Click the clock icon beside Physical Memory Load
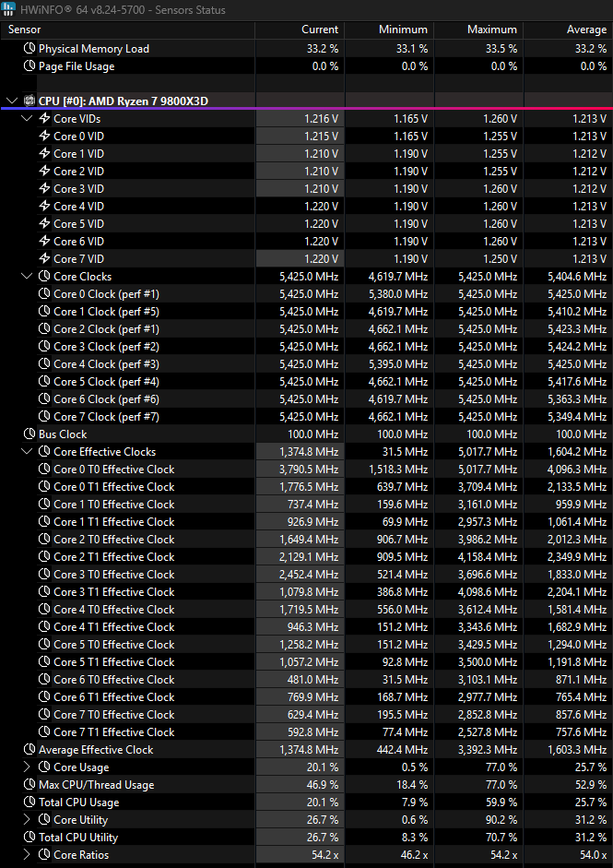Screen dimensions: 613x868 (x=29, y=49)
